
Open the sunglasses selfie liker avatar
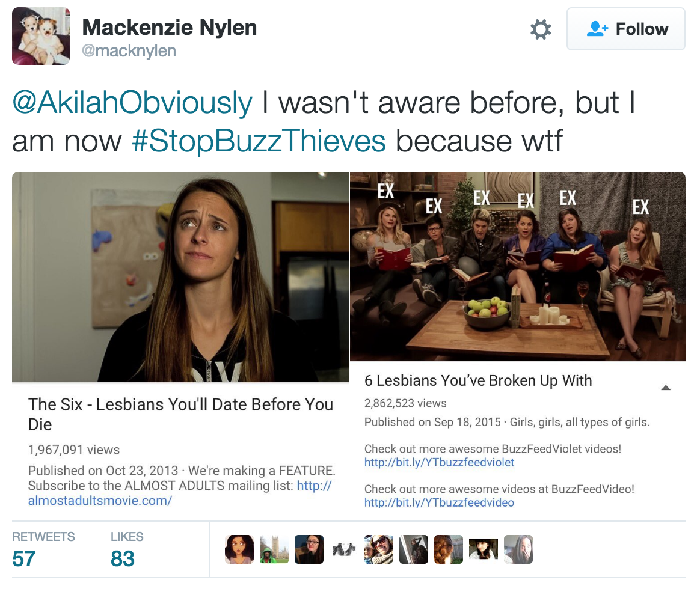pyautogui.click(x=379, y=549)
